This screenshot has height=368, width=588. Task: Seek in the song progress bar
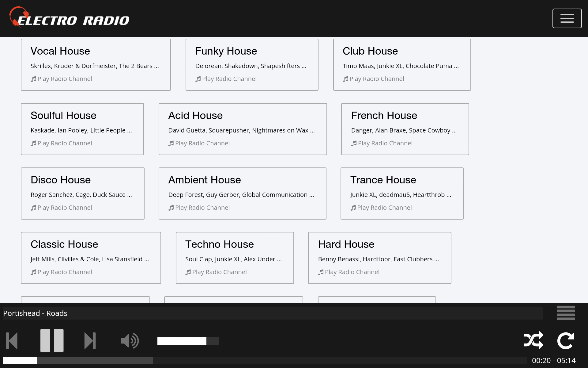(265, 361)
